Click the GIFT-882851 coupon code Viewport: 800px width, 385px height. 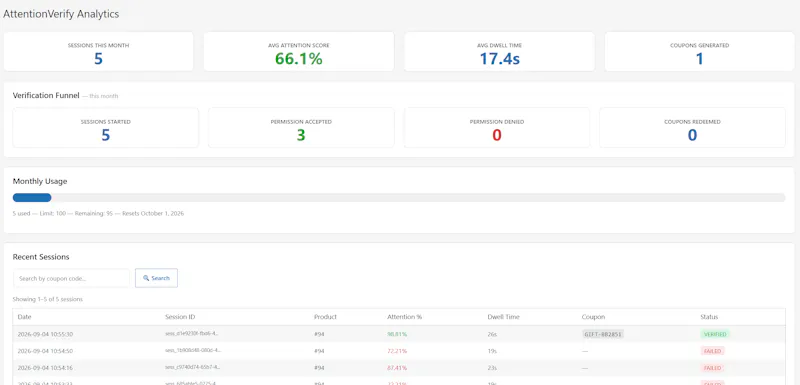click(603, 334)
